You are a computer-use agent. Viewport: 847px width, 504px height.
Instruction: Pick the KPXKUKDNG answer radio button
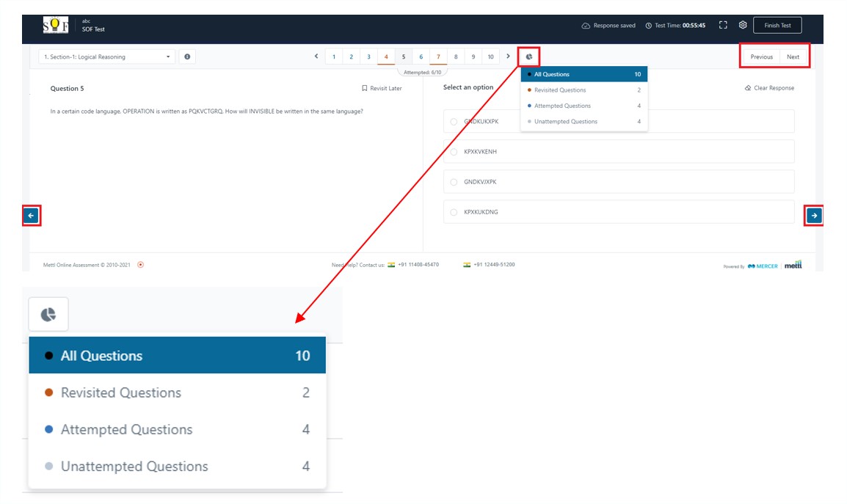(454, 212)
